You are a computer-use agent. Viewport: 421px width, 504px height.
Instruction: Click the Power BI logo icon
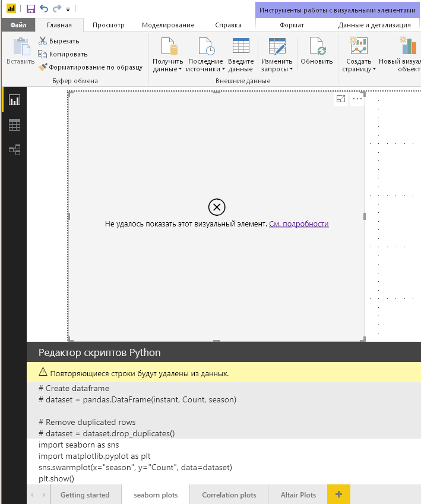(x=11, y=9)
